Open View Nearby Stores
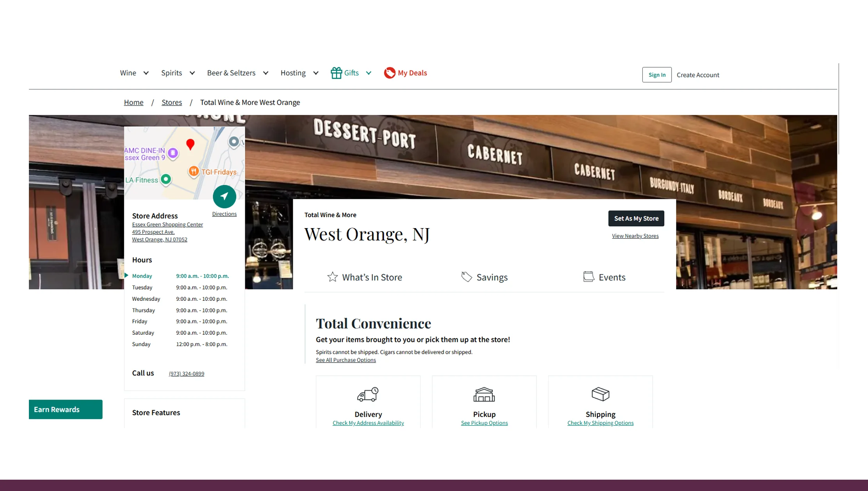The width and height of the screenshot is (868, 491). (x=635, y=236)
